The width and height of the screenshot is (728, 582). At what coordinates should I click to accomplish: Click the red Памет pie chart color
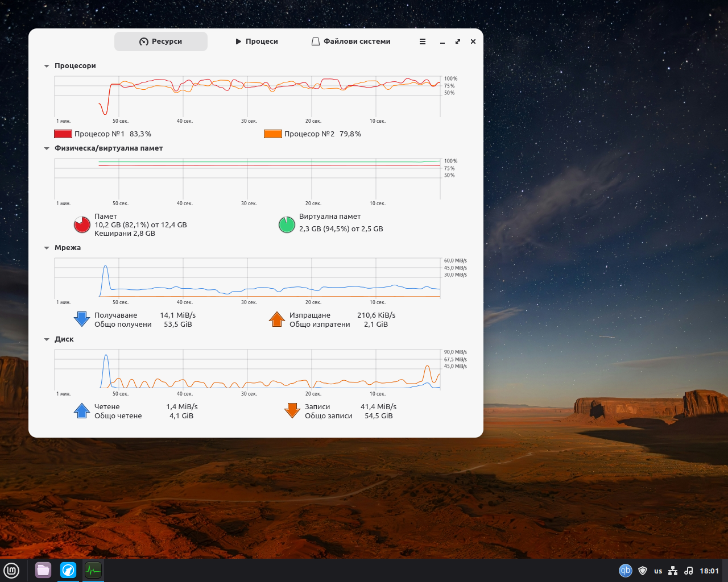tap(82, 225)
